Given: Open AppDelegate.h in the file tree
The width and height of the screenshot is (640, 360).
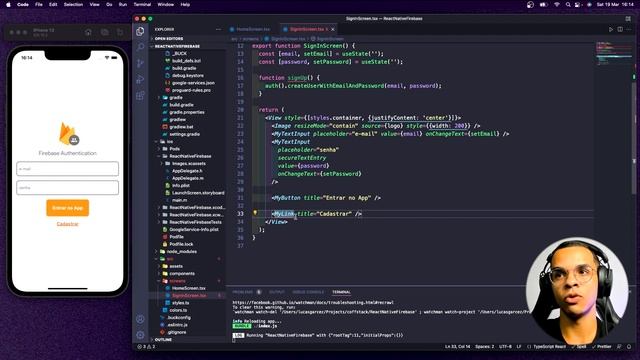Looking at the screenshot, I should click(187, 171).
